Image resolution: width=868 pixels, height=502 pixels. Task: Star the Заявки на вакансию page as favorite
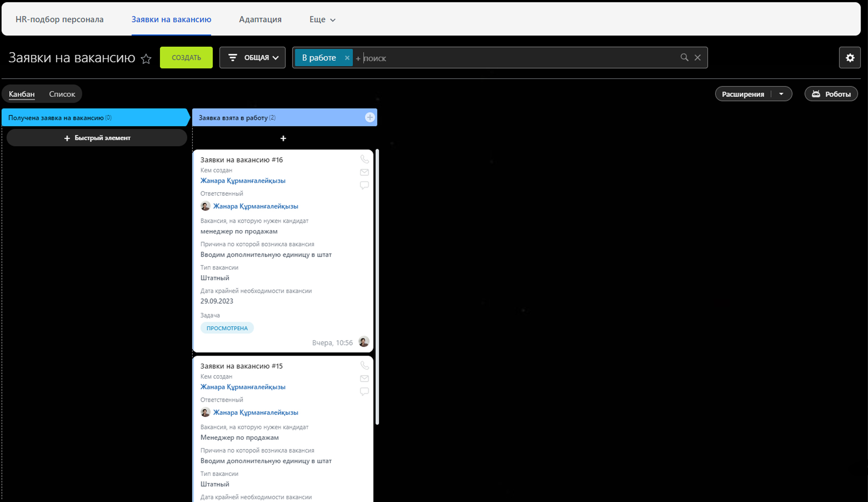click(146, 59)
